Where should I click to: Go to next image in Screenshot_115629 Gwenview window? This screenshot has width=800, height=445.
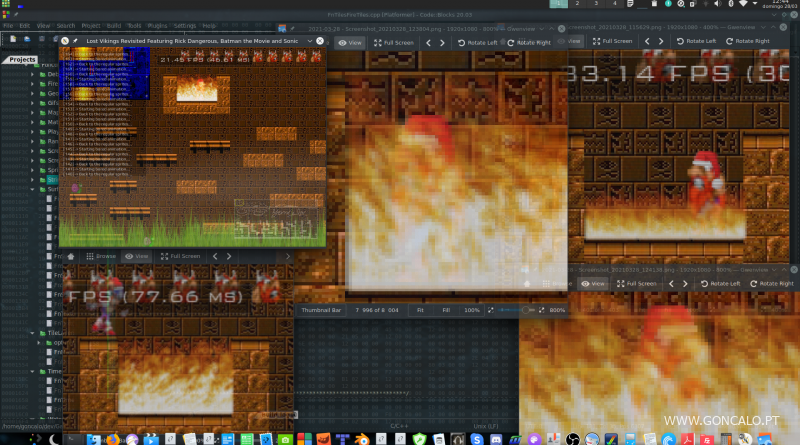point(661,41)
